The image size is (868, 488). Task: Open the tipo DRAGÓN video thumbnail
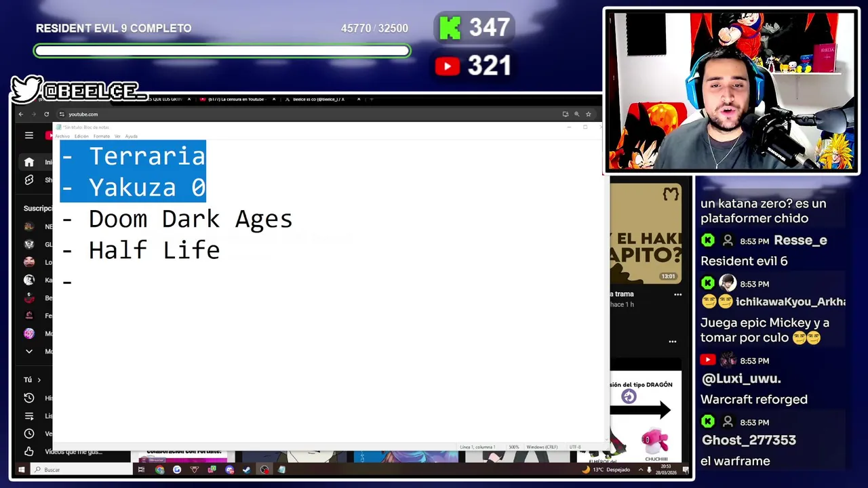coord(645,411)
